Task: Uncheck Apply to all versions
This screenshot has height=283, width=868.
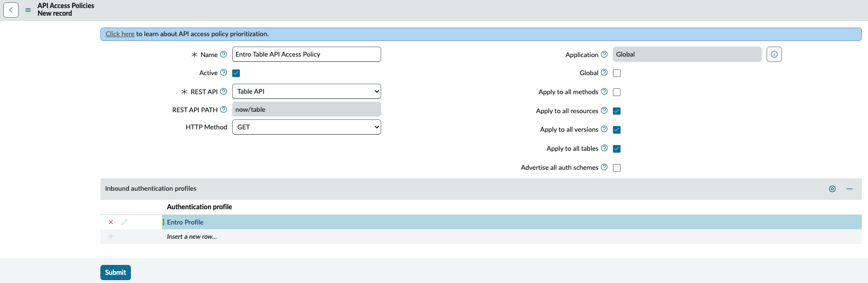Action: [x=617, y=130]
